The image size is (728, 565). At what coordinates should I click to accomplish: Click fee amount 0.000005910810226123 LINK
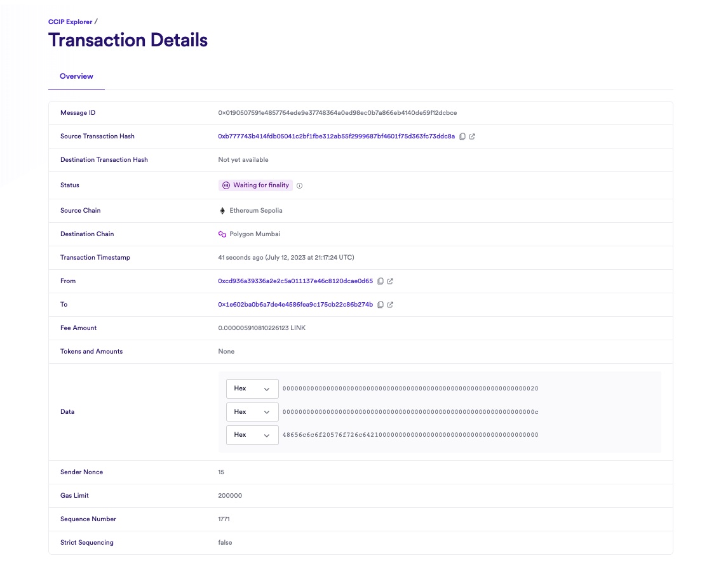tap(262, 328)
